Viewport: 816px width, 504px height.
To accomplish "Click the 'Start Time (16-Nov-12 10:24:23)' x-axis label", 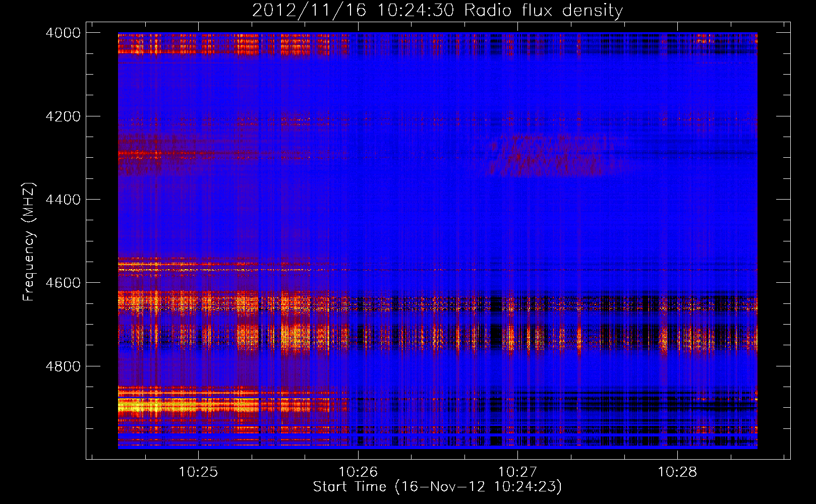I will point(437,487).
